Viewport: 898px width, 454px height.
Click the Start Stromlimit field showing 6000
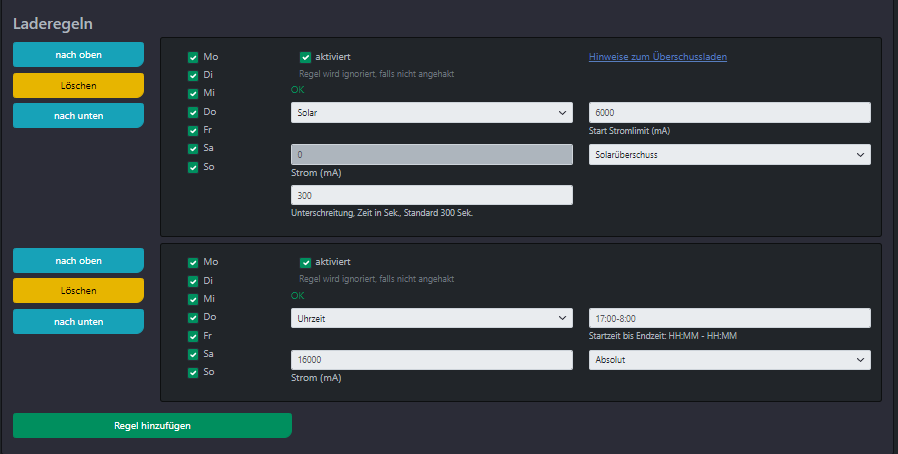click(x=730, y=113)
